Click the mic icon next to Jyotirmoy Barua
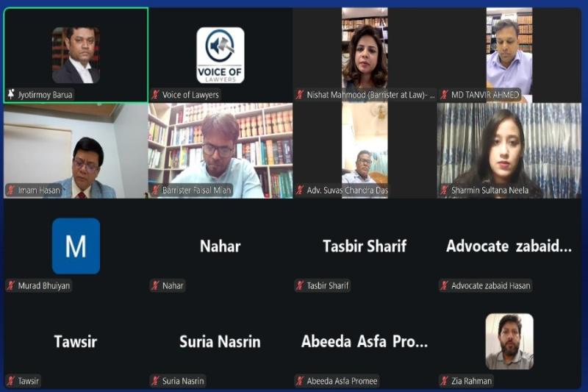The width and height of the screenshot is (588, 392). point(11,94)
